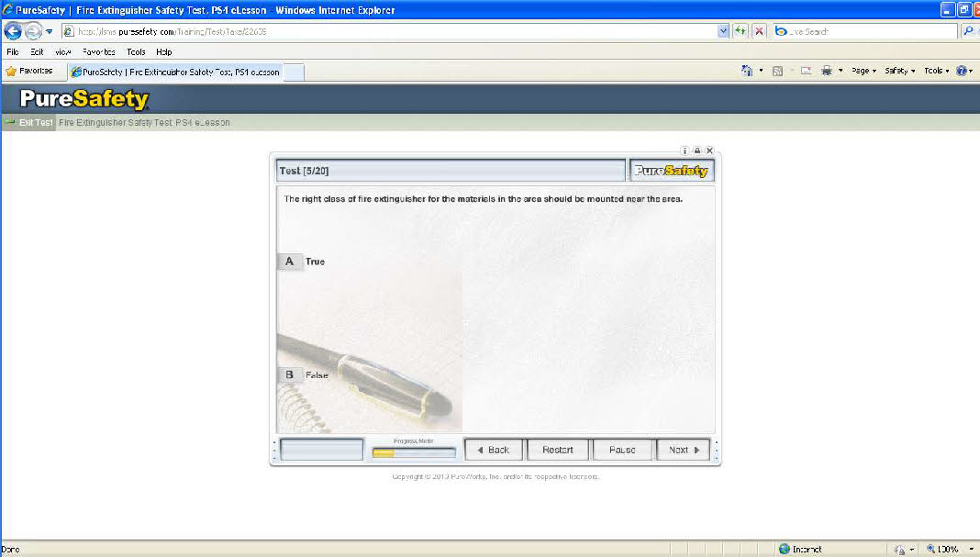
Task: Select answer B False
Action: [x=290, y=374]
